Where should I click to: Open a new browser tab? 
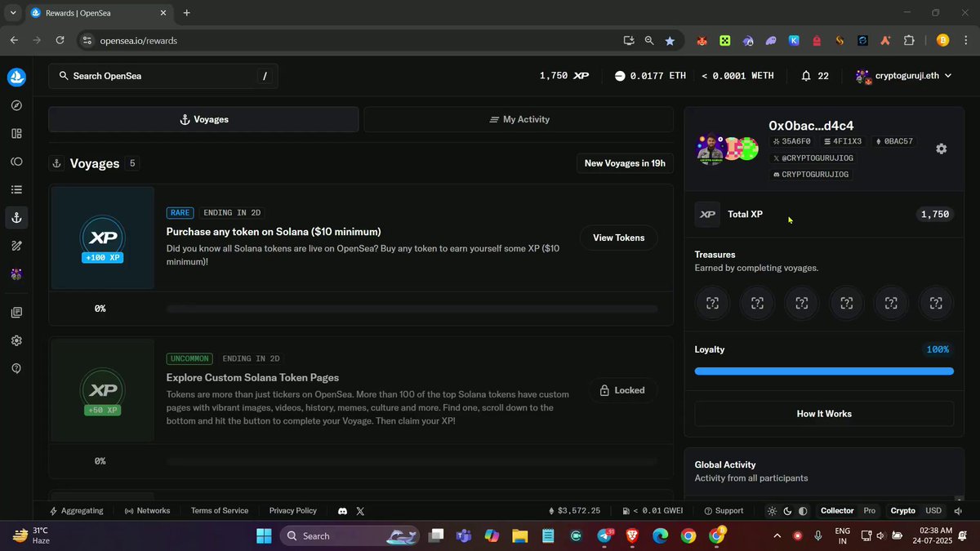click(x=187, y=13)
